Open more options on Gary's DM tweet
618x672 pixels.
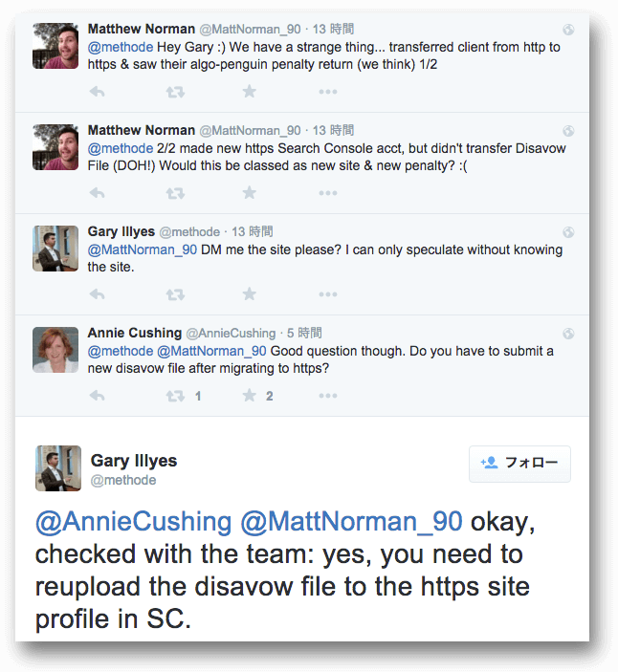click(x=328, y=294)
